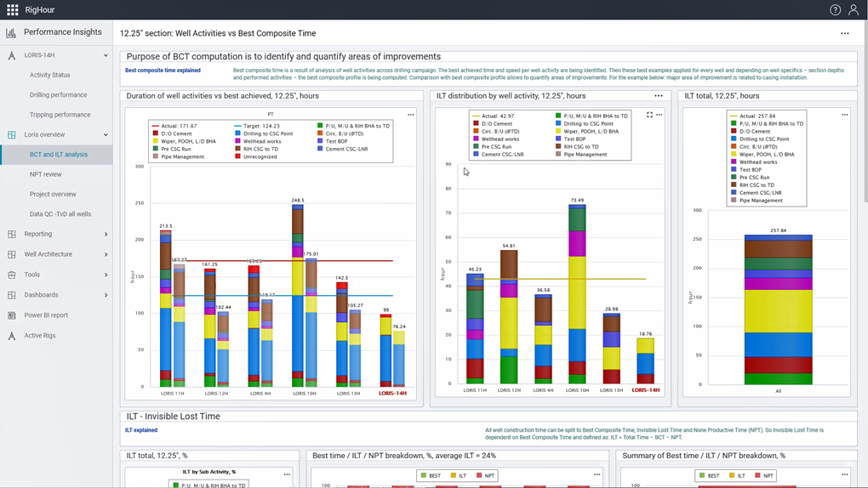Open options menu of ILT total hours chart
The image size is (868, 488).
click(x=845, y=115)
